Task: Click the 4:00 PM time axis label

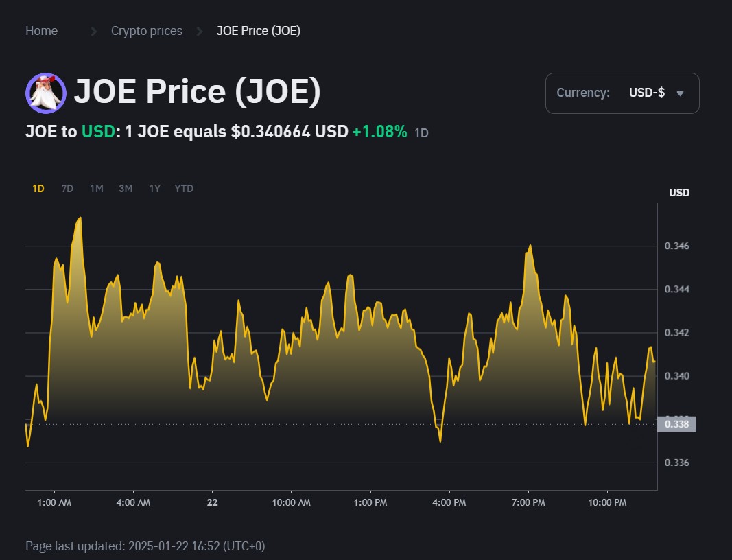Action: pyautogui.click(x=449, y=502)
